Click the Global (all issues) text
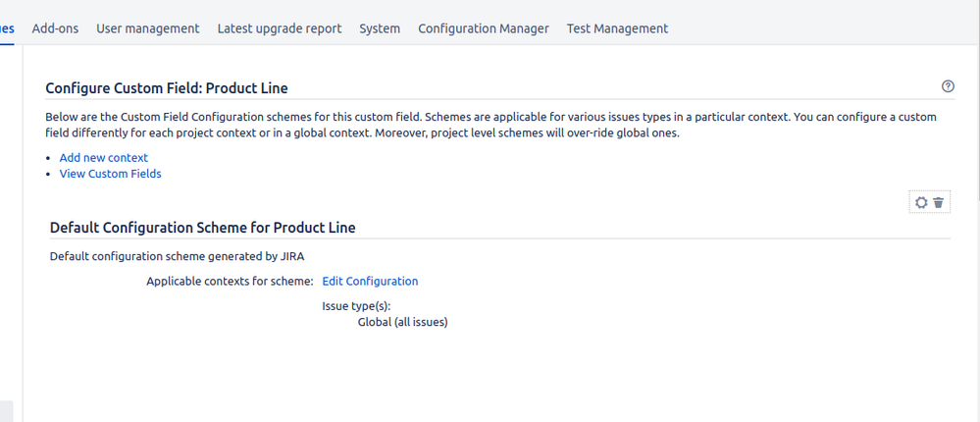Image resolution: width=980 pixels, height=422 pixels. coord(402,321)
